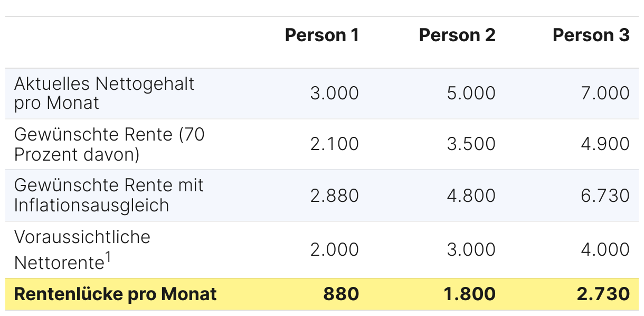Click the Person 1 column header
The image size is (644, 316).
[x=321, y=35]
